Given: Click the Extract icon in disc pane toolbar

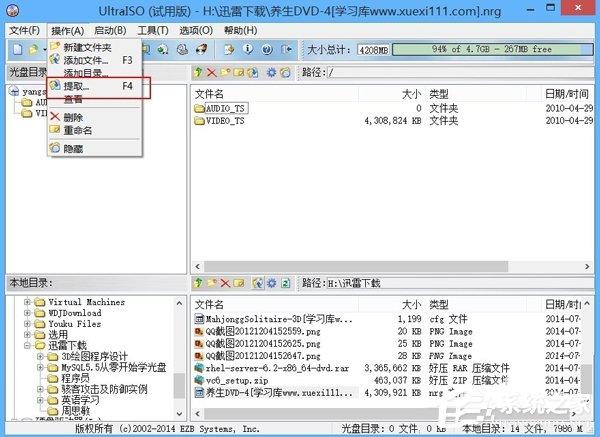Looking at the screenshot, I should 253,72.
